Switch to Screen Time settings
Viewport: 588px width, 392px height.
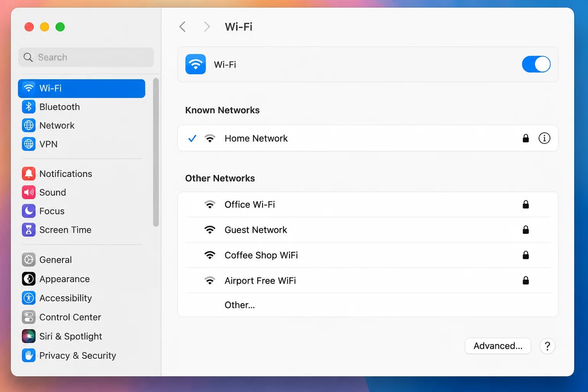coord(82,230)
